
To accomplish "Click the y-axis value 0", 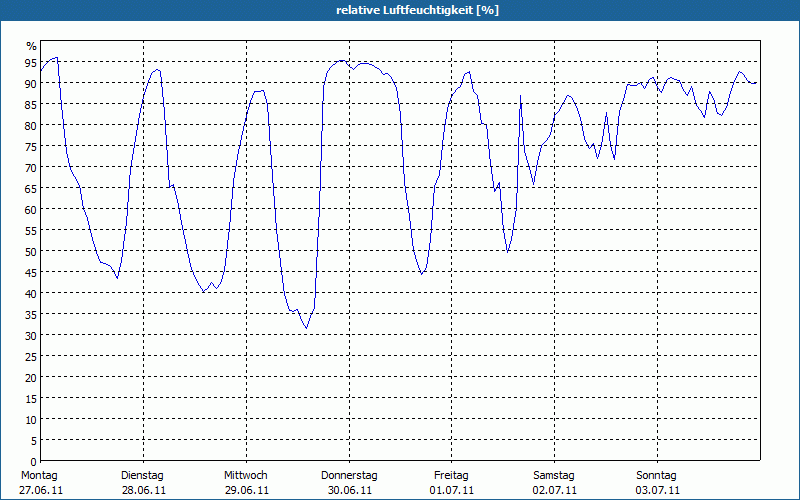I will (x=34, y=462).
